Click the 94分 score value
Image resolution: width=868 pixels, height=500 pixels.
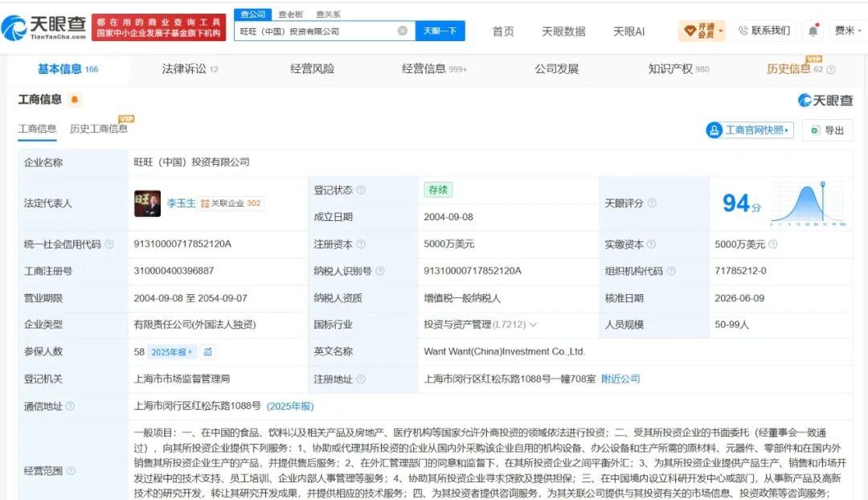point(742,203)
